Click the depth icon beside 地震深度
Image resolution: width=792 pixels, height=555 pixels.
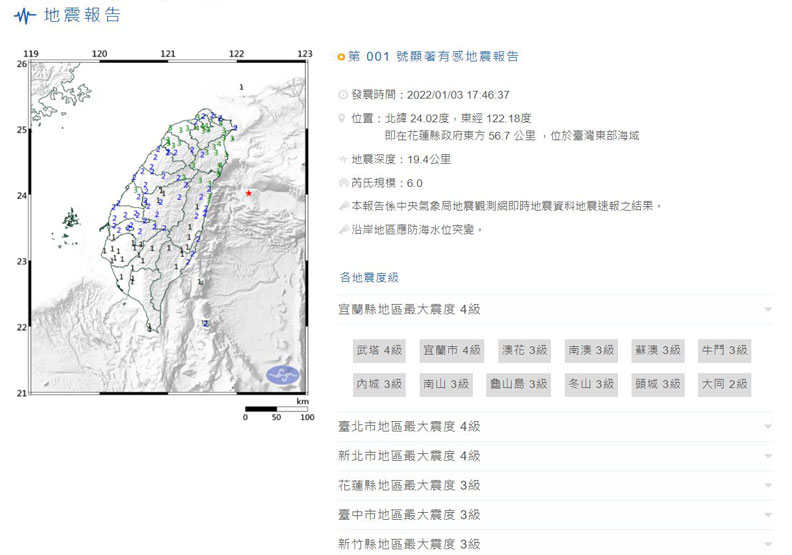point(344,159)
